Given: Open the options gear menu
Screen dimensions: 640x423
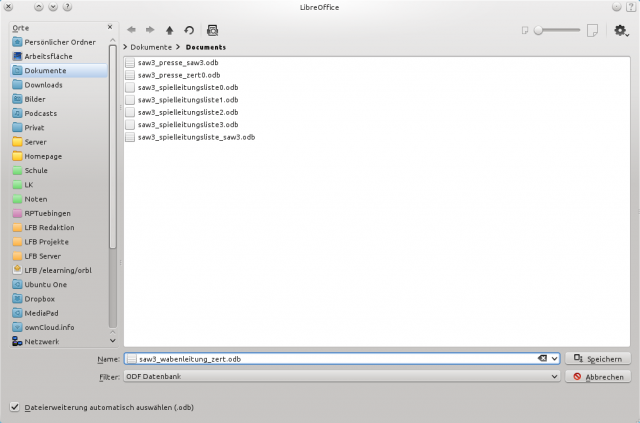Looking at the screenshot, I should click(x=620, y=30).
